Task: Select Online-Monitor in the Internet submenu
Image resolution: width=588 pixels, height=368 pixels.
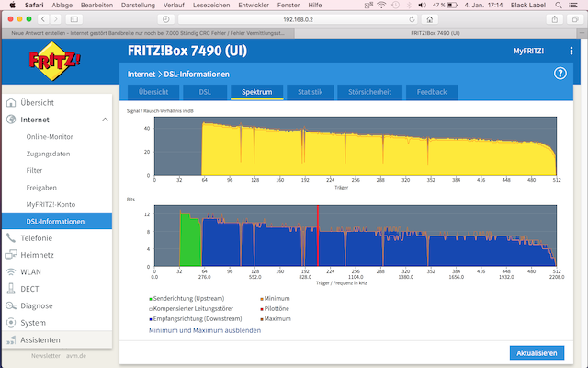Action: coord(51,136)
